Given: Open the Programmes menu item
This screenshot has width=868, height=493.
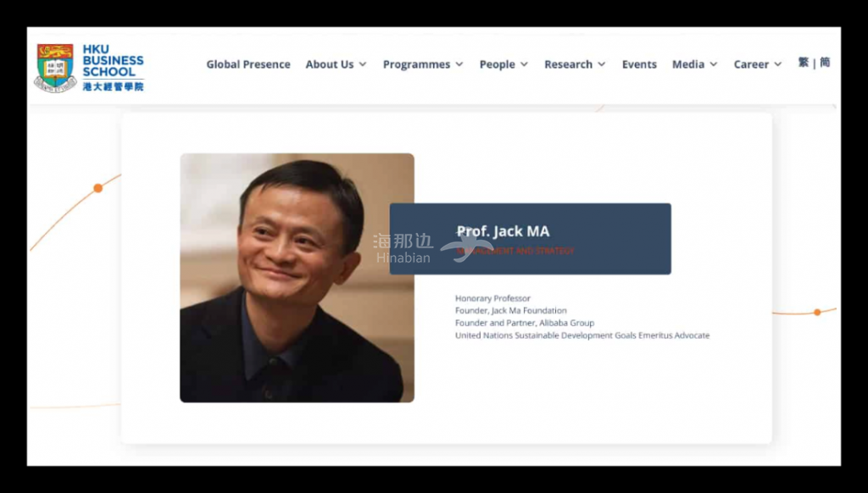Looking at the screenshot, I should tap(416, 64).
